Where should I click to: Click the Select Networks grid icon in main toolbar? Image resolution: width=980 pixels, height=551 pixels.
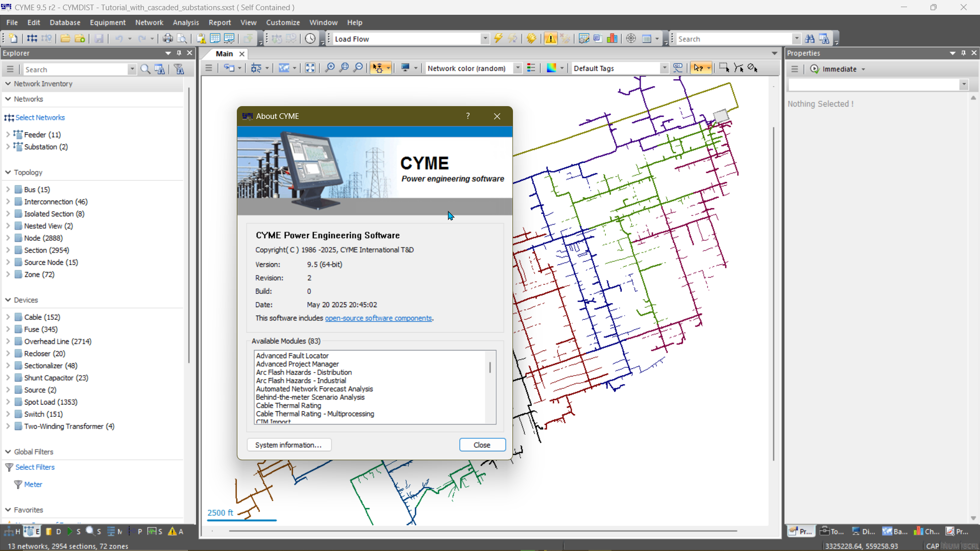click(x=32, y=39)
